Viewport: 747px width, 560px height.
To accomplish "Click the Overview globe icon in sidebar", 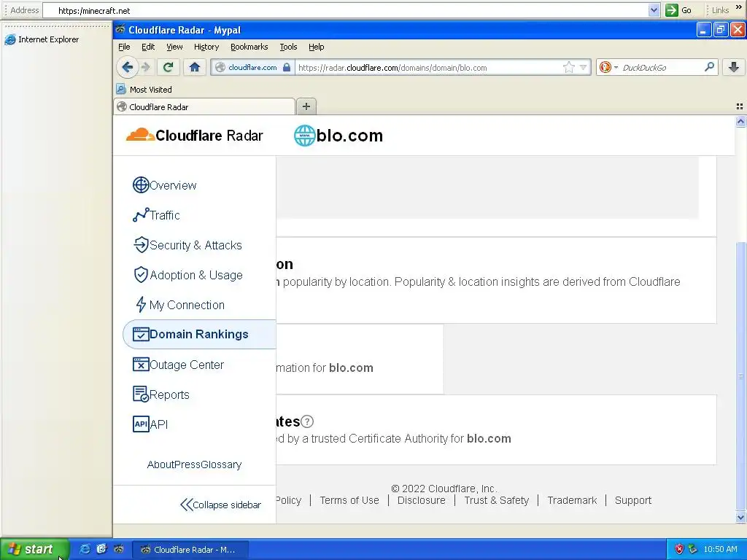I will tap(141, 184).
